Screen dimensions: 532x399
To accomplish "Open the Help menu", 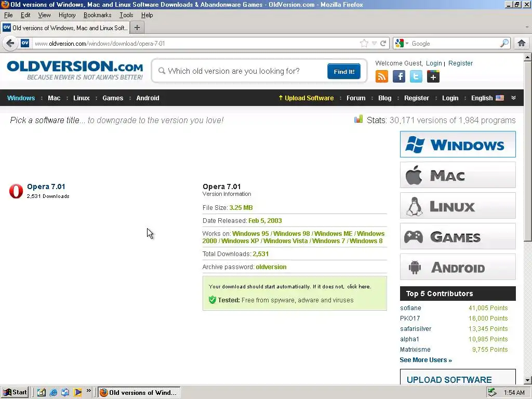I will click(x=147, y=15).
